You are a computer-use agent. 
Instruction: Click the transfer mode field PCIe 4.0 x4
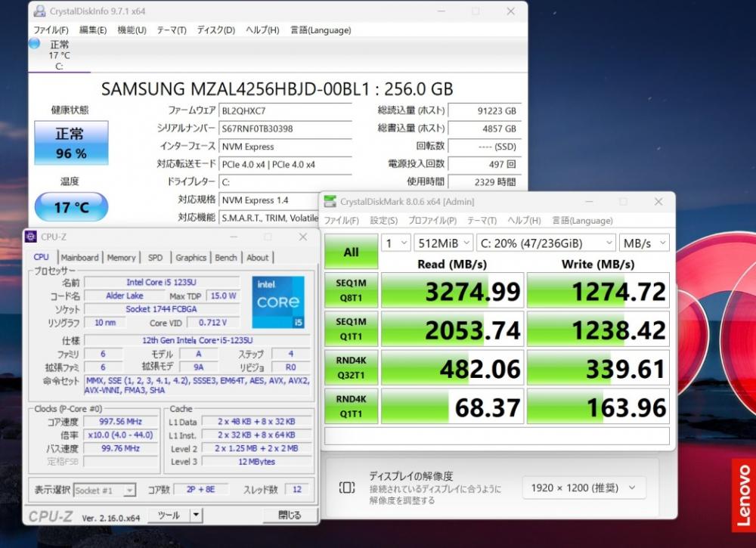(286, 164)
